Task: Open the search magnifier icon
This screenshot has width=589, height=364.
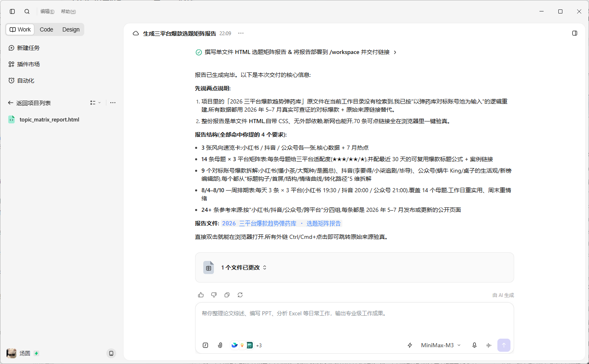Action: click(27, 11)
